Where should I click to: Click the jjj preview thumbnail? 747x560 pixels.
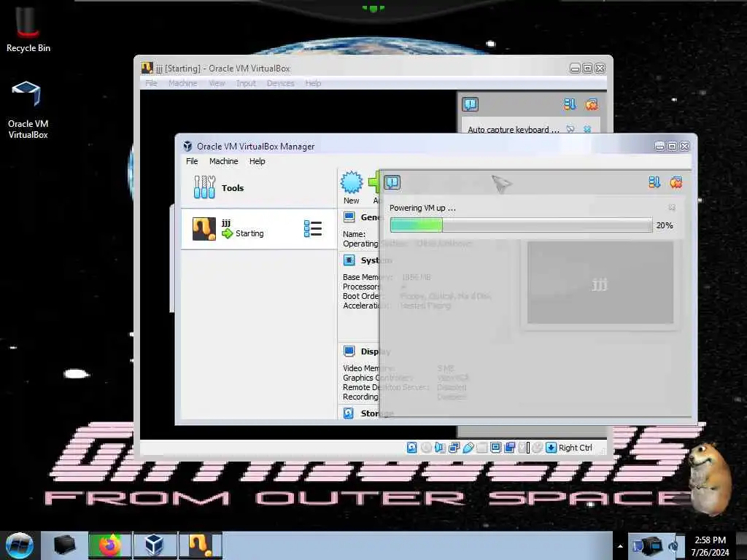pos(600,282)
